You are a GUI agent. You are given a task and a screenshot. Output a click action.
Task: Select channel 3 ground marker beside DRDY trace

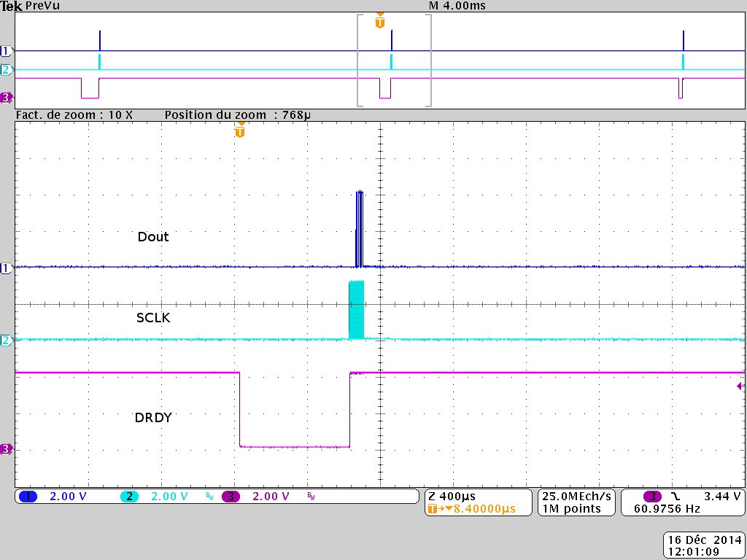tap(6, 449)
